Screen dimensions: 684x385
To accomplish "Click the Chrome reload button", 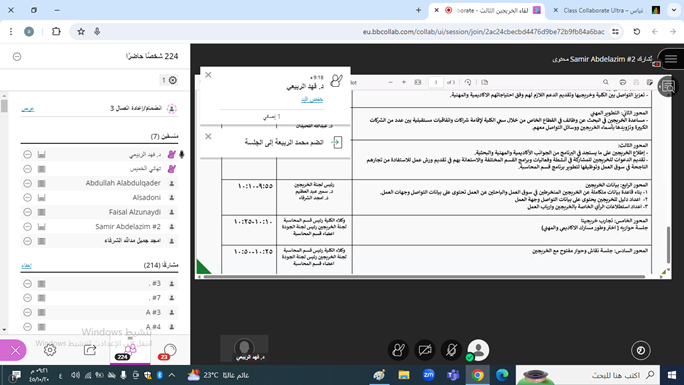I will pos(637,31).
